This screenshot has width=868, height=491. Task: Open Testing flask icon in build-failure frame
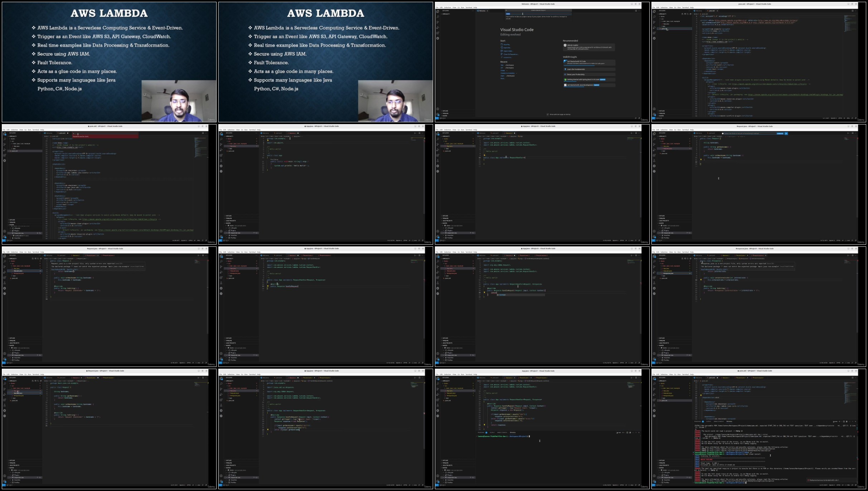[x=654, y=405]
